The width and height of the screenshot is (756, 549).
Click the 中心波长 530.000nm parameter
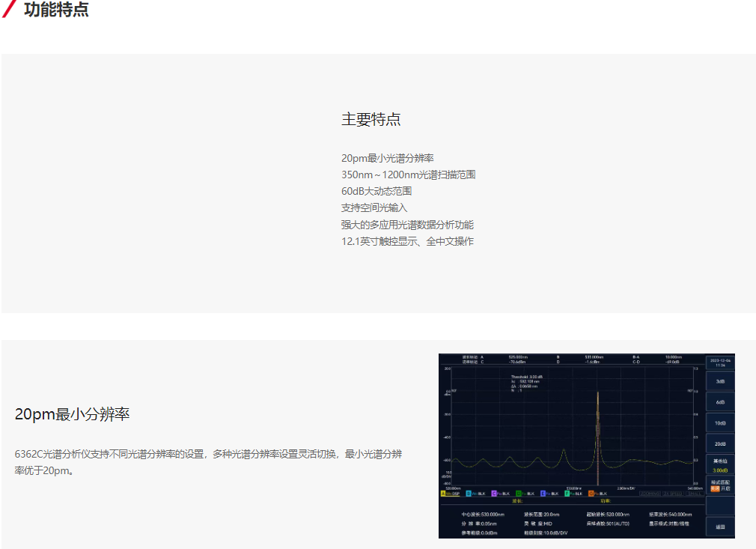(483, 515)
